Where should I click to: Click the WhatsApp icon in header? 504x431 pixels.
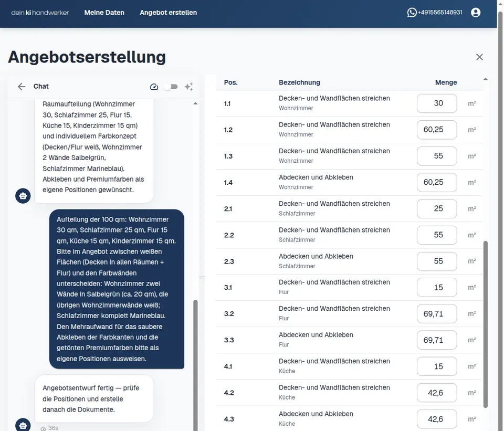[x=412, y=13]
